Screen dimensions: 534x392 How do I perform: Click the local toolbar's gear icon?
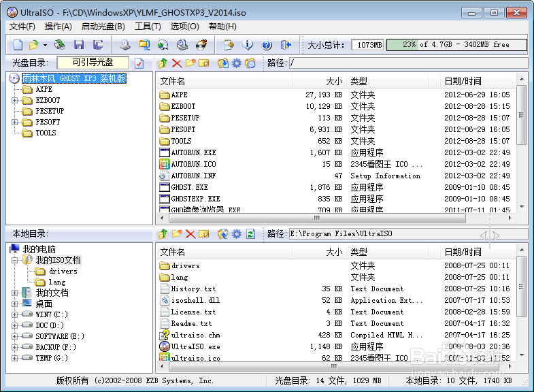click(x=236, y=234)
